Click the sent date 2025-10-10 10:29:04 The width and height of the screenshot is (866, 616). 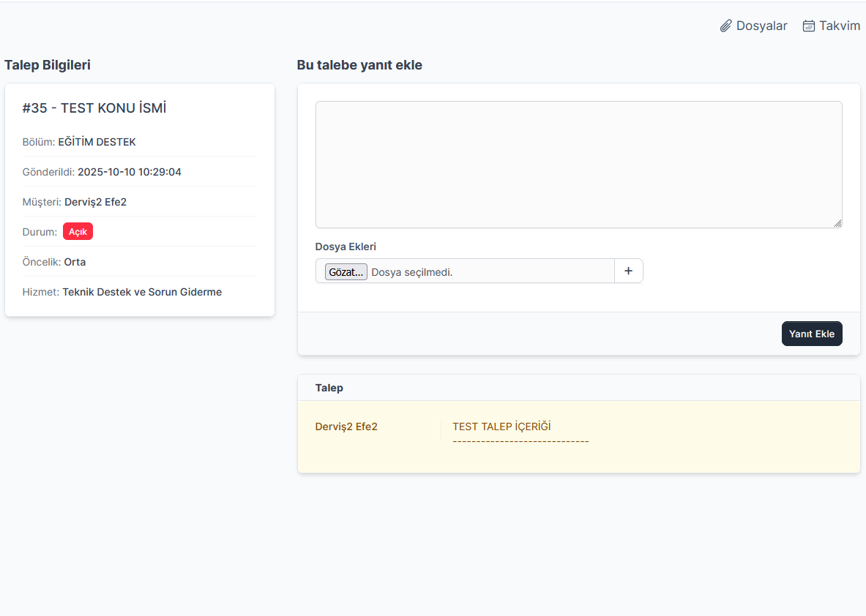click(129, 172)
